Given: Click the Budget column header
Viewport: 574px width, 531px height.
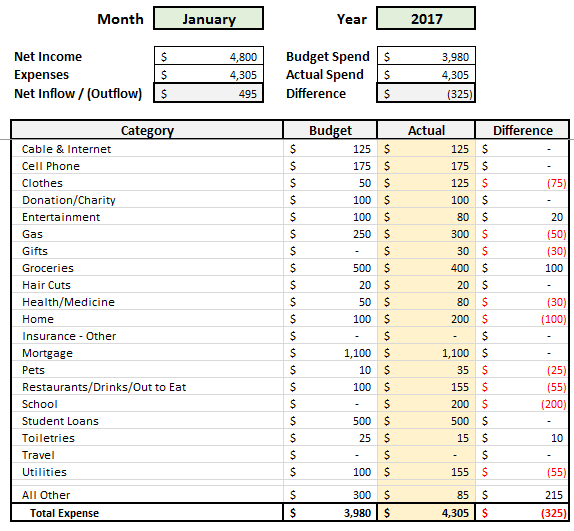Looking at the screenshot, I should pos(330,130).
